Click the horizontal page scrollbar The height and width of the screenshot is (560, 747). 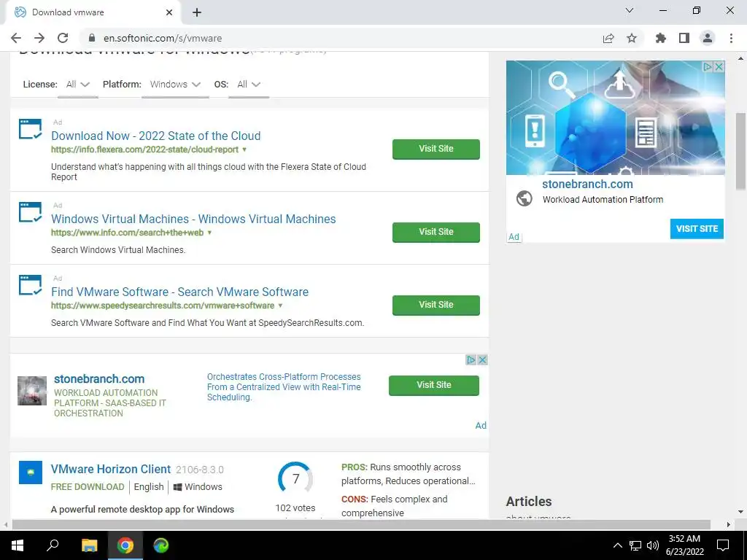pyautogui.click(x=361, y=524)
